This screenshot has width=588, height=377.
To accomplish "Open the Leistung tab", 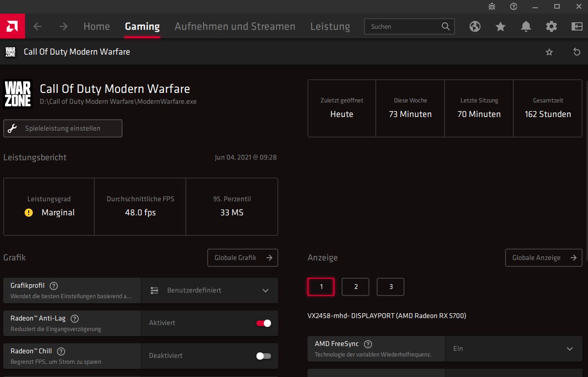I will [330, 26].
